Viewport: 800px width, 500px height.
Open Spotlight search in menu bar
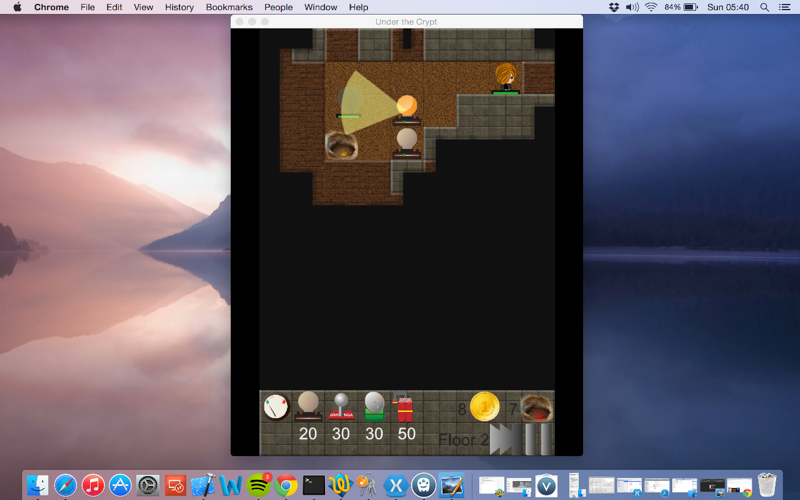pyautogui.click(x=764, y=7)
